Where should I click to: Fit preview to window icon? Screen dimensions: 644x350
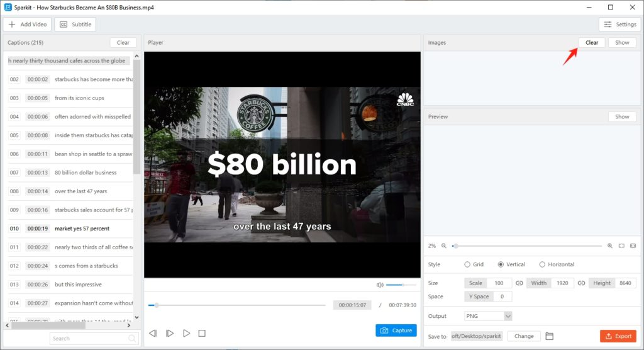click(621, 246)
